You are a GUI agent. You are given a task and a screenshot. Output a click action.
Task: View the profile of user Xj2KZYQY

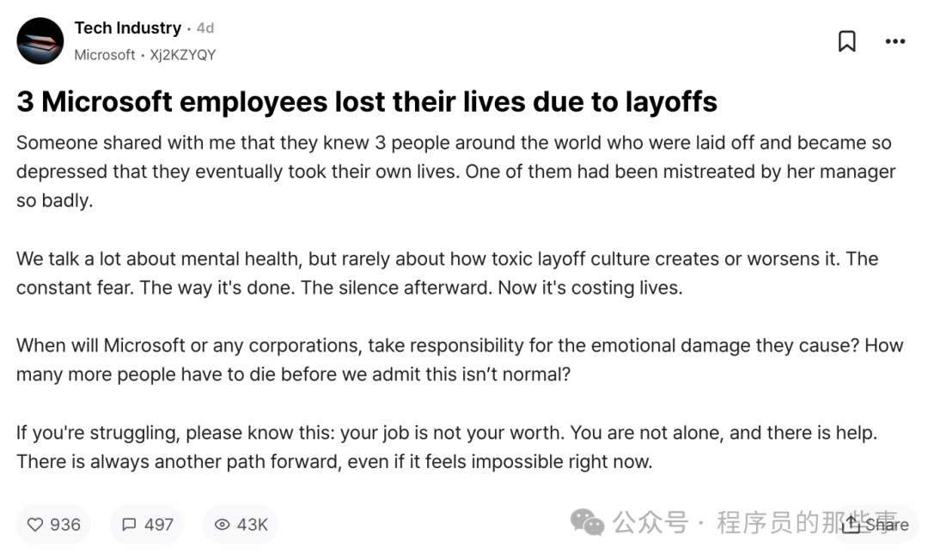pos(183,55)
